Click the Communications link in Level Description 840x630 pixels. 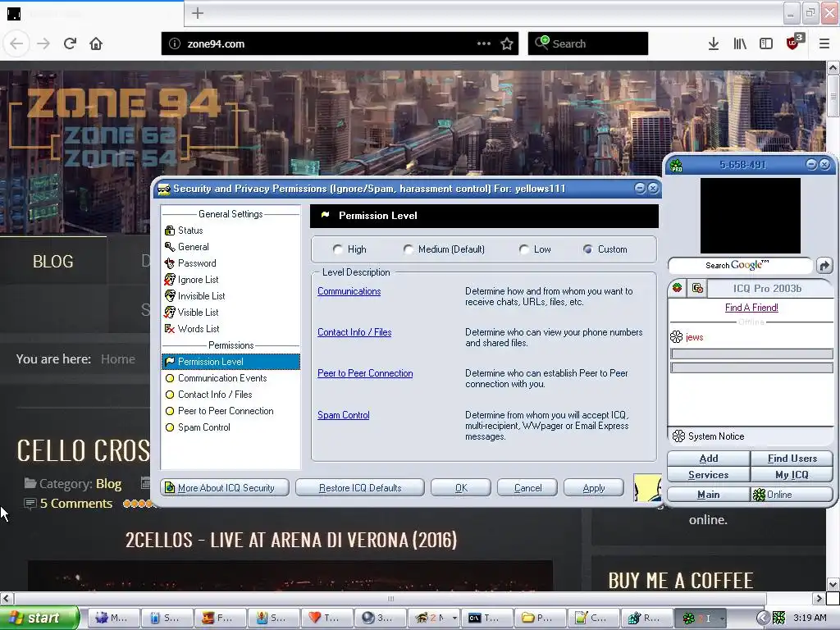click(x=349, y=291)
